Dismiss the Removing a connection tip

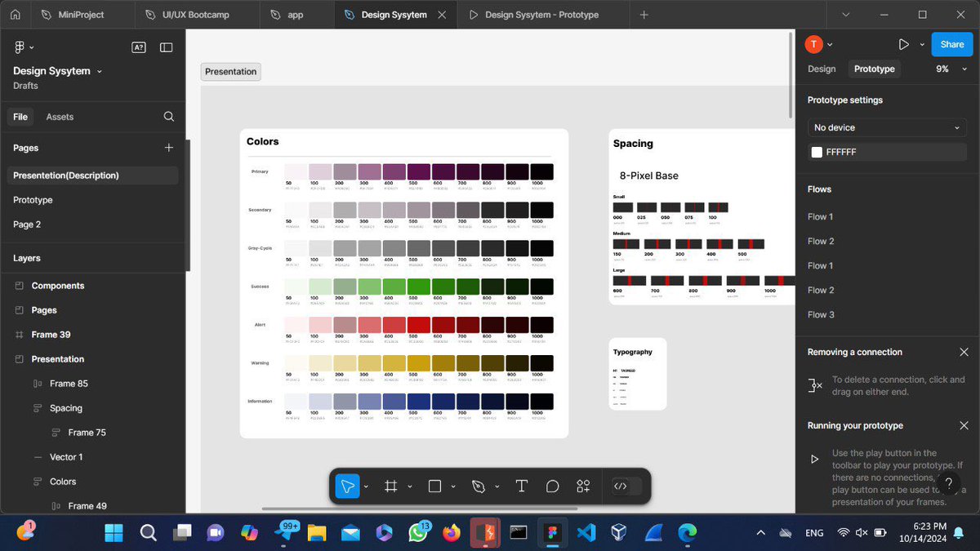964,353
